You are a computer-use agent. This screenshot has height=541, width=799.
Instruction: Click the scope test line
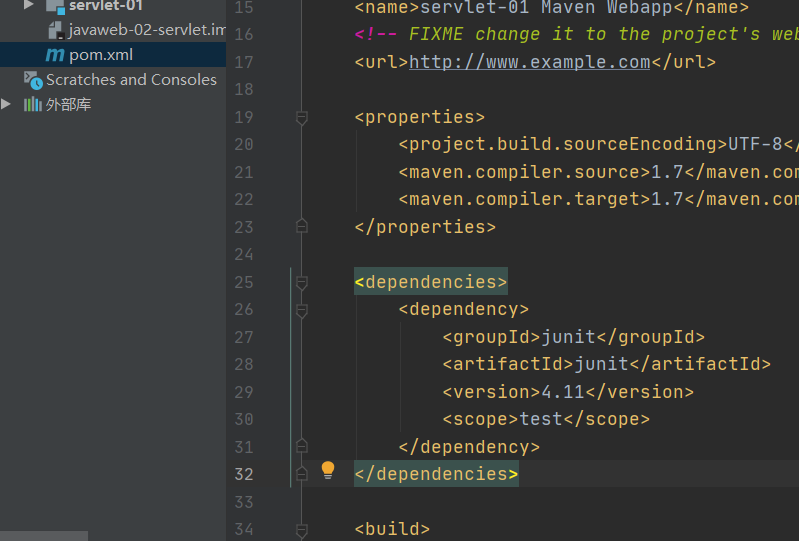tap(546, 419)
